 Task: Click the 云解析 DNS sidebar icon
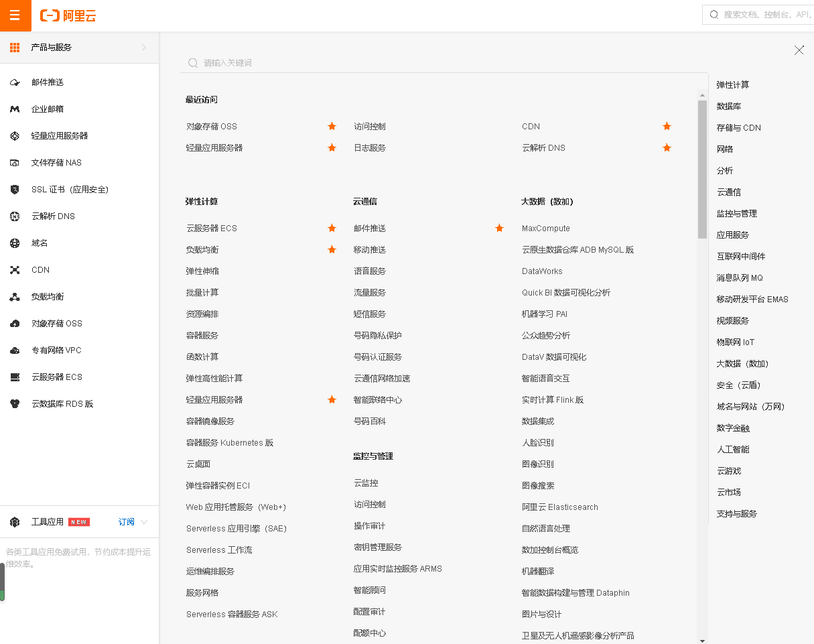click(x=15, y=216)
